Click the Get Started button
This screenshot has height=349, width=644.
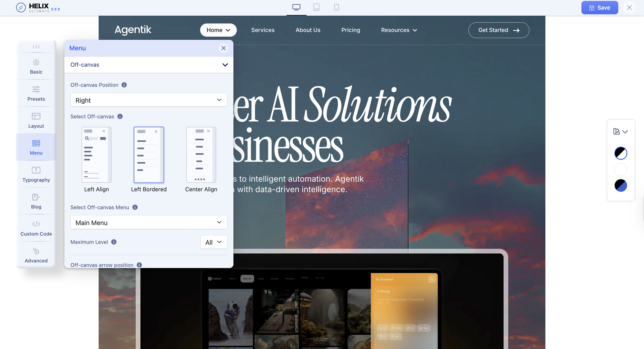(498, 30)
